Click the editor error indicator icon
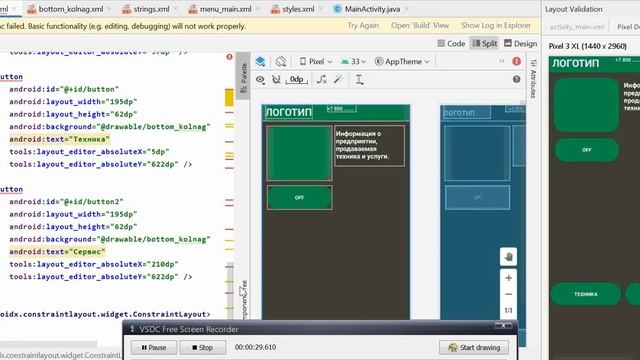 (x=229, y=57)
